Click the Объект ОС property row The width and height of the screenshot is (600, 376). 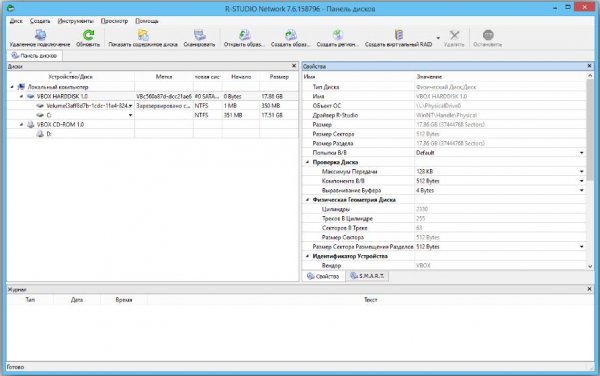(444, 106)
